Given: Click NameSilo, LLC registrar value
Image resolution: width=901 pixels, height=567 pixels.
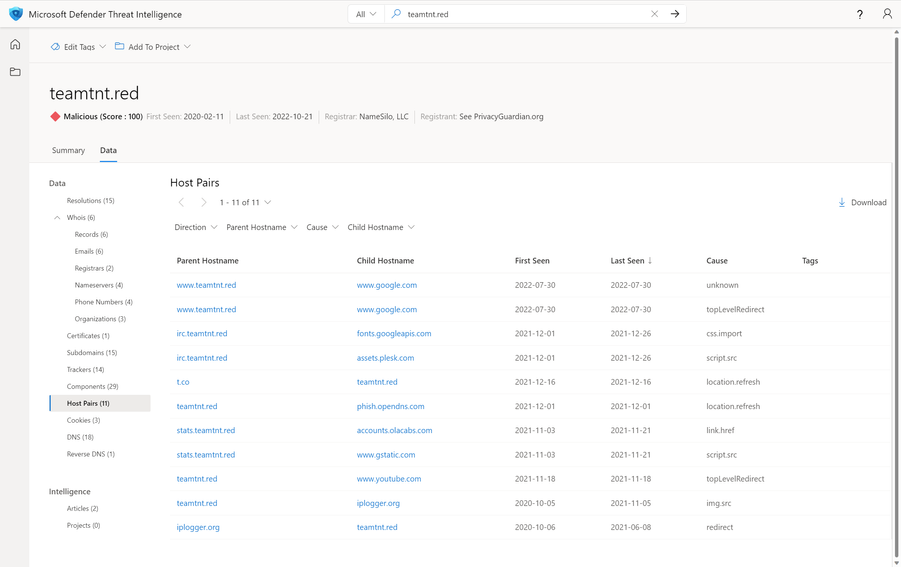Looking at the screenshot, I should 384,116.
